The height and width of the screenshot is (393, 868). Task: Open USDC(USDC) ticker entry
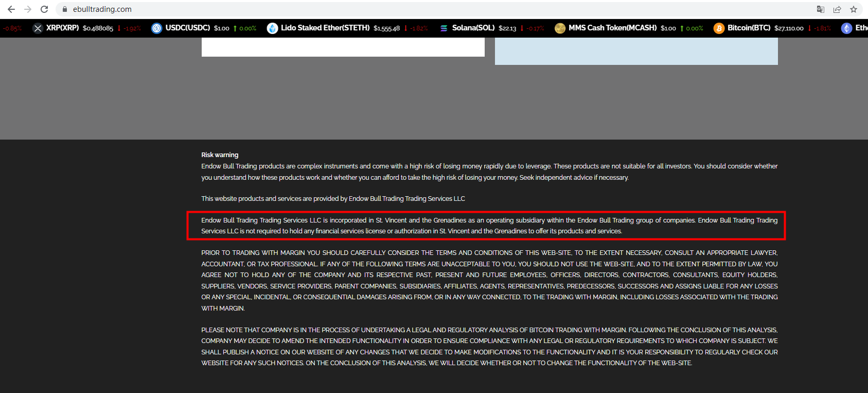point(188,28)
